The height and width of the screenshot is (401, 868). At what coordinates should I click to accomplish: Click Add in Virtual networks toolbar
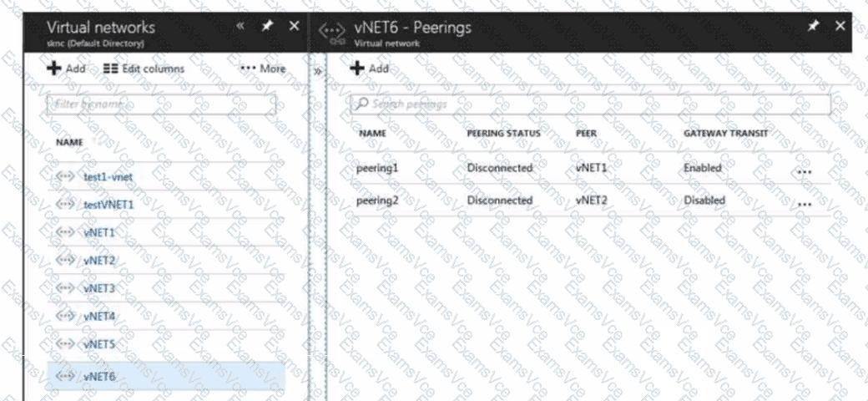[x=67, y=69]
